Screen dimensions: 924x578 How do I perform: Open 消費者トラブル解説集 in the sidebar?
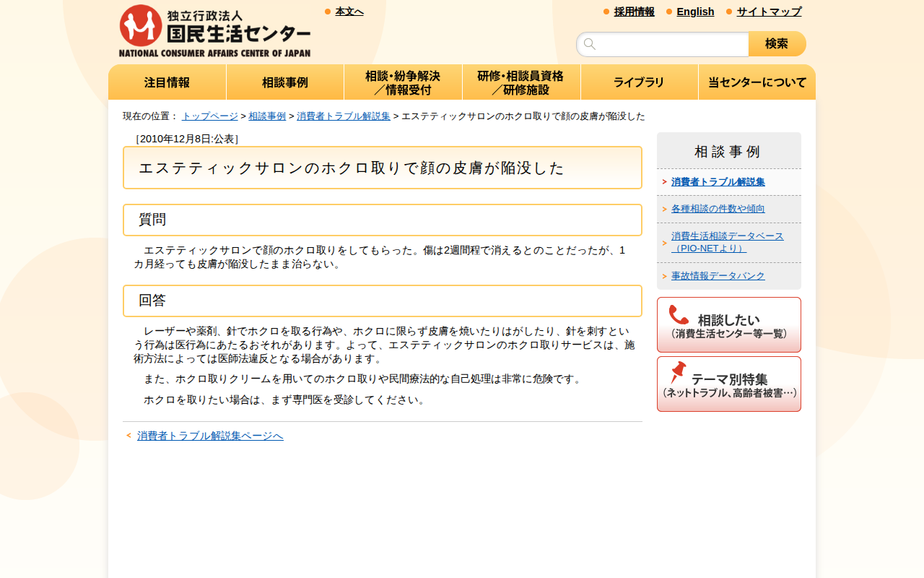coord(718,182)
